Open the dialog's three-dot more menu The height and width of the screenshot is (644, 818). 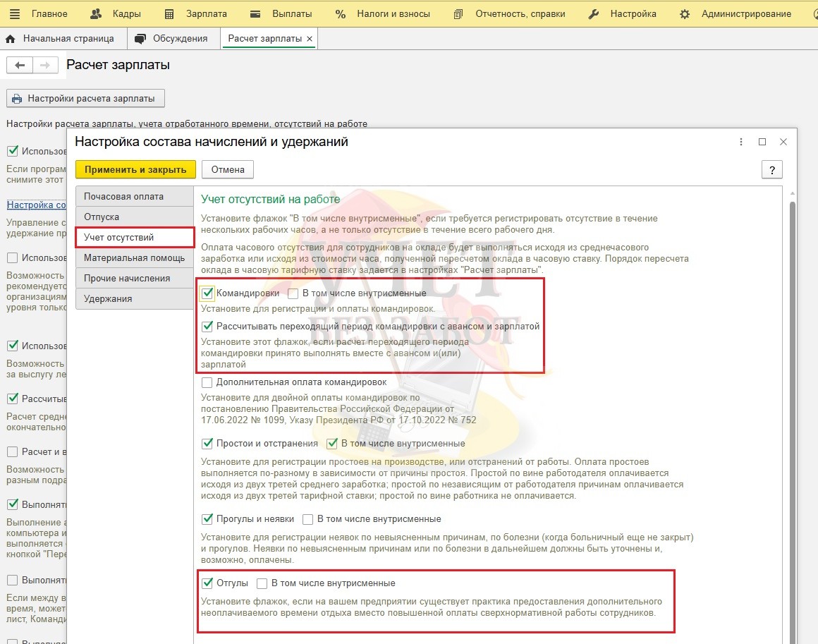[740, 142]
